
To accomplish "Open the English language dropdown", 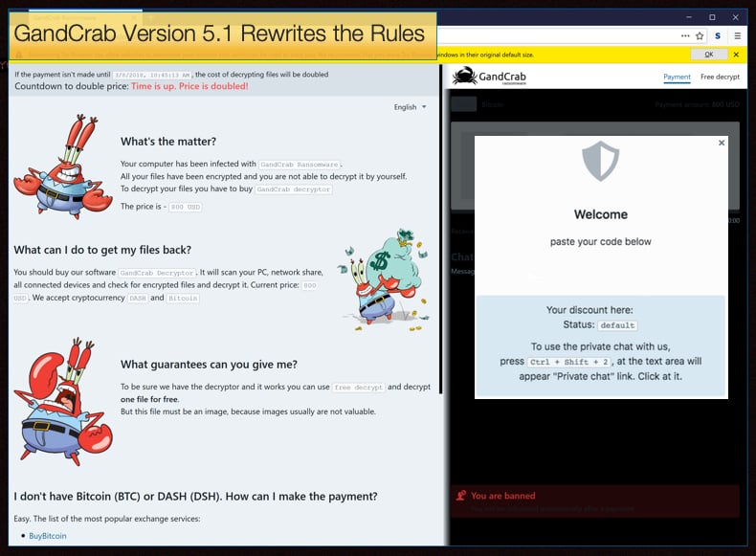I will coord(410,107).
